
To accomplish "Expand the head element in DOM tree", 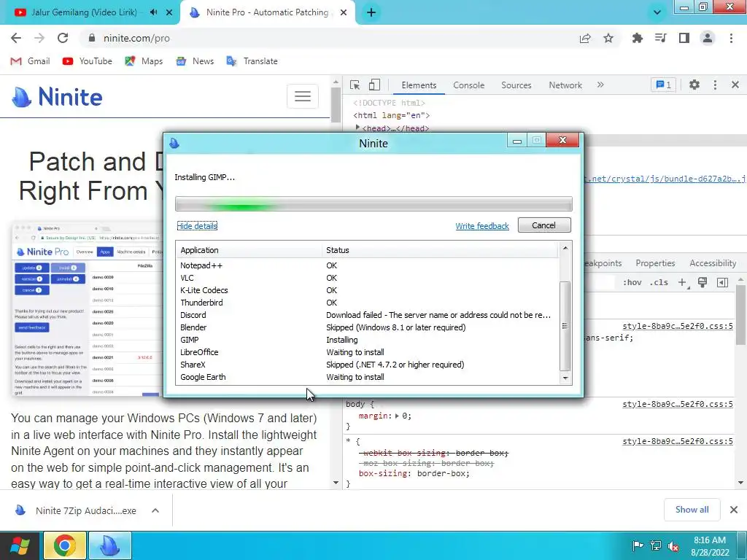I will pos(357,128).
